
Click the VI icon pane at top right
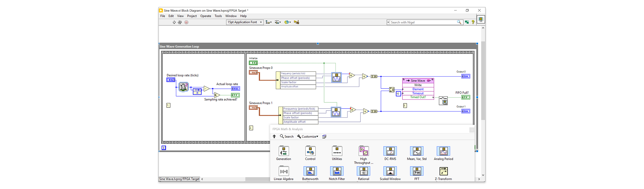(x=481, y=19)
